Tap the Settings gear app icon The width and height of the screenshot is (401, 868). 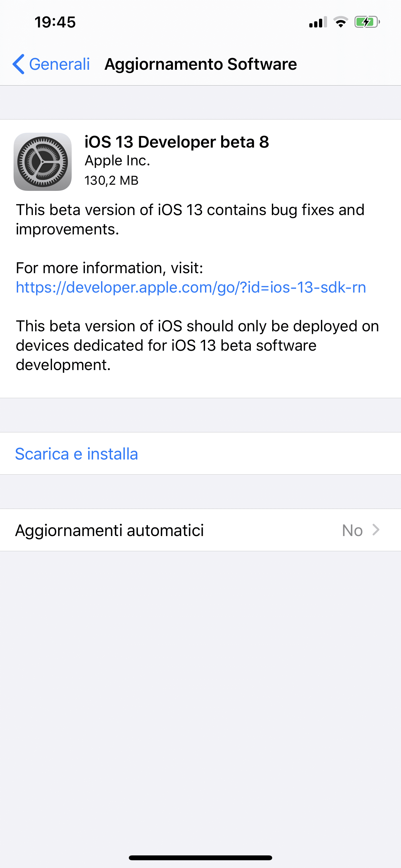[43, 162]
